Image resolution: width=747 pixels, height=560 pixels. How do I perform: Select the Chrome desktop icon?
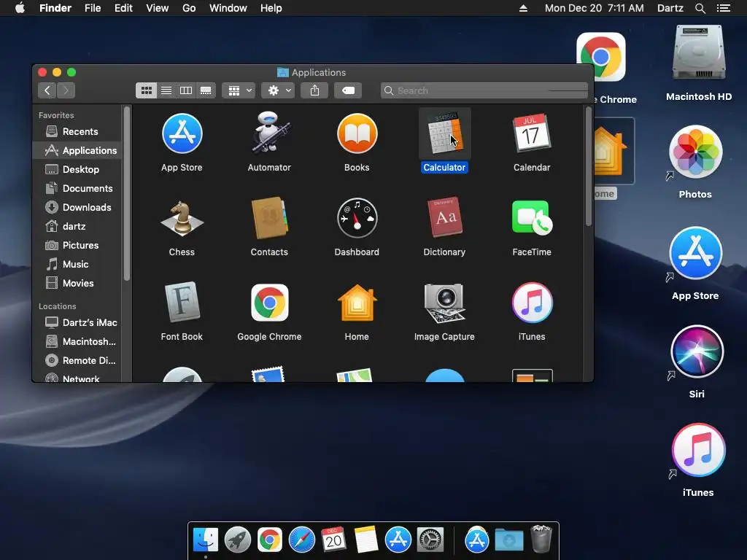pyautogui.click(x=601, y=57)
